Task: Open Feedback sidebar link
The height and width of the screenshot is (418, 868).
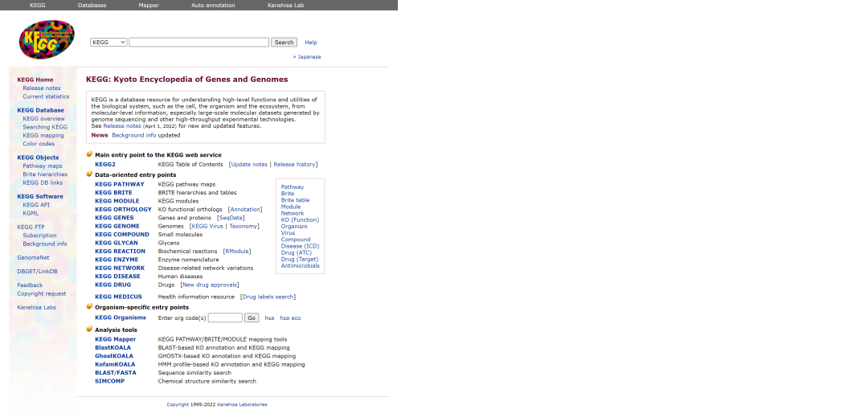Action: [30, 285]
